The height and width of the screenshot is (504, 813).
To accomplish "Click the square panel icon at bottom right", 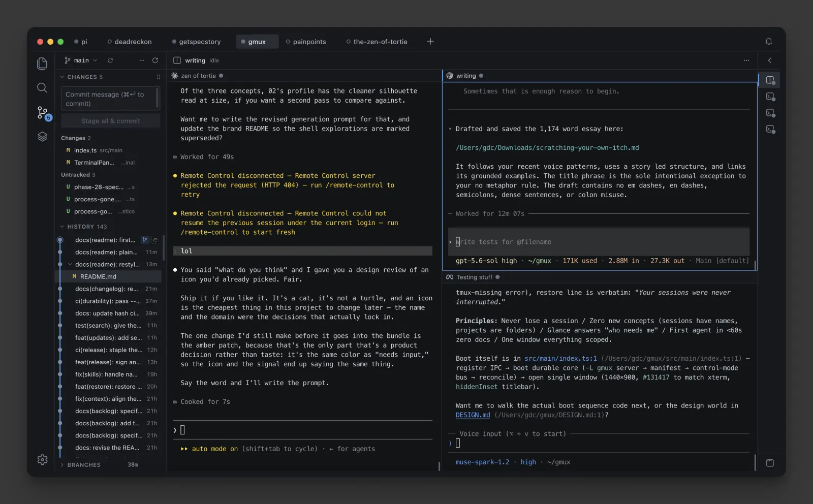I will pyautogui.click(x=770, y=463).
